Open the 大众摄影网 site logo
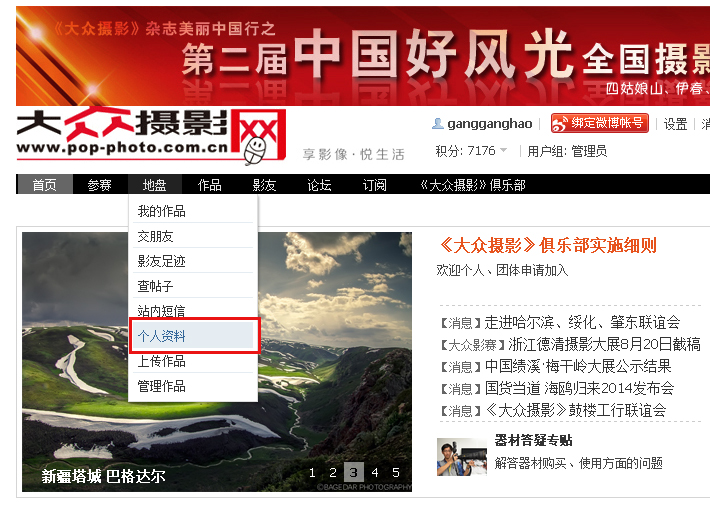 click(x=151, y=136)
